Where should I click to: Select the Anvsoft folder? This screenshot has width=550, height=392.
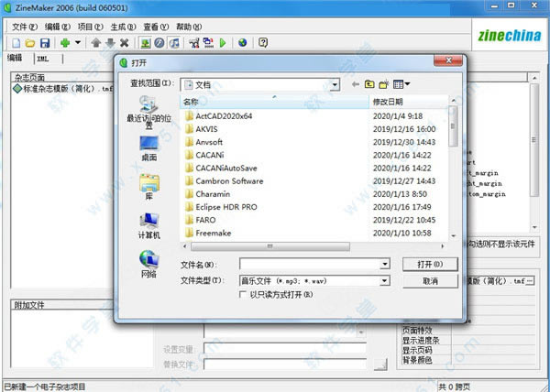pos(203,142)
